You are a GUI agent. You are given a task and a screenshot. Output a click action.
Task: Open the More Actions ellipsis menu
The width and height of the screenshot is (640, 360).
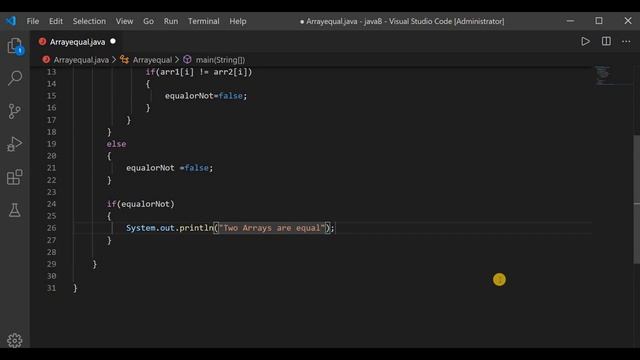pyautogui.click(x=626, y=41)
